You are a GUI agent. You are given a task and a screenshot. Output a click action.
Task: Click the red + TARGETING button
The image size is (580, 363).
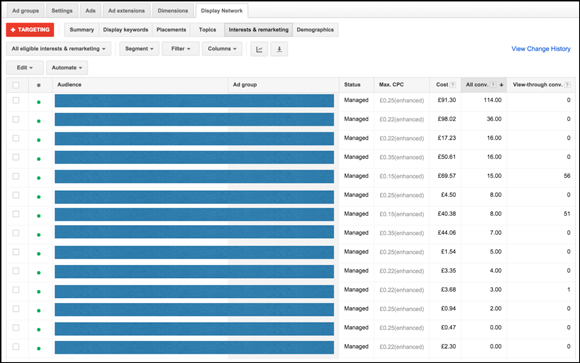click(x=30, y=30)
